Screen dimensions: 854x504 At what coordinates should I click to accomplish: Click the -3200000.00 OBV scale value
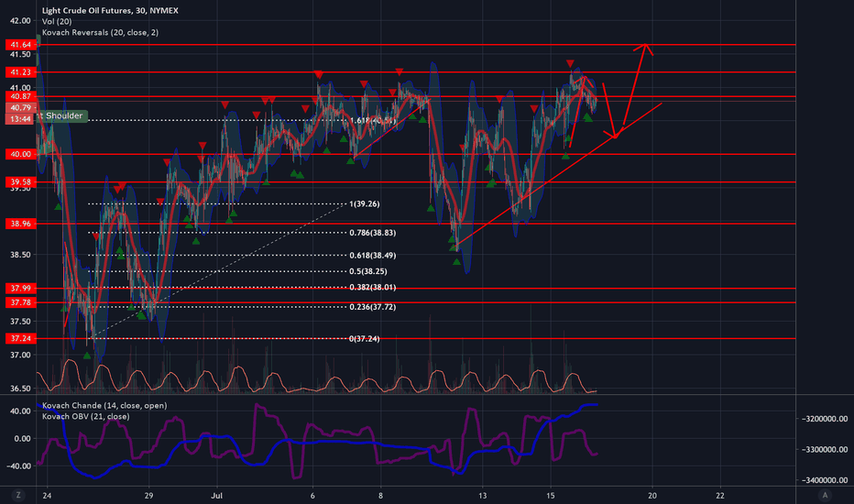pyautogui.click(x=825, y=419)
